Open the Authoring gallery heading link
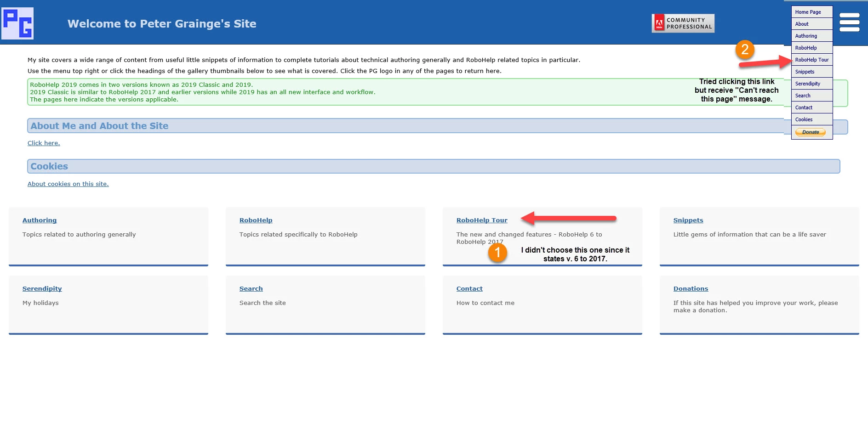Image resolution: width=868 pixels, height=434 pixels. click(x=40, y=220)
